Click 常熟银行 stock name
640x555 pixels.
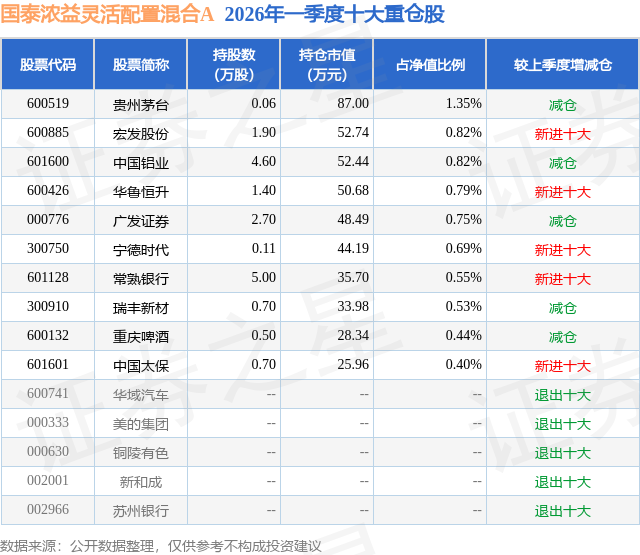pyautogui.click(x=141, y=279)
